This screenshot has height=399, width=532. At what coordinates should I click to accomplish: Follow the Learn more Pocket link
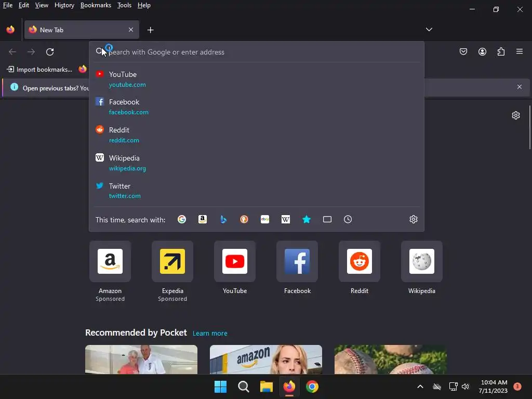[x=210, y=333]
